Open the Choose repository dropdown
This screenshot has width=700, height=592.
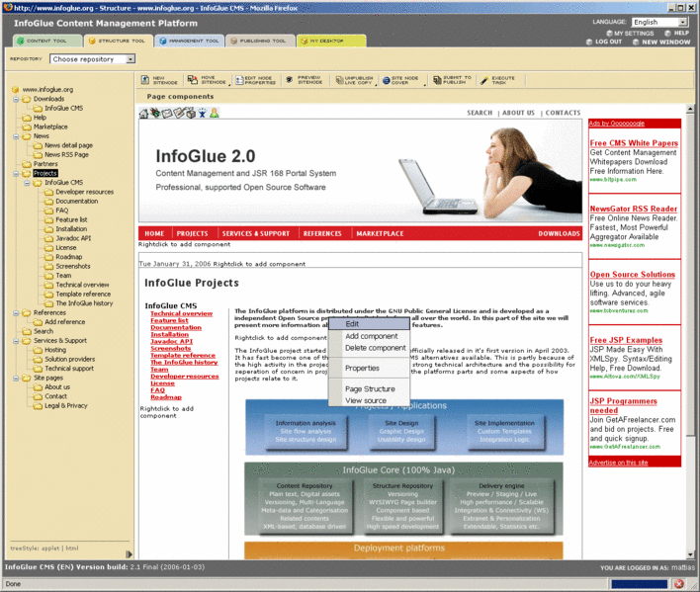[x=93, y=59]
